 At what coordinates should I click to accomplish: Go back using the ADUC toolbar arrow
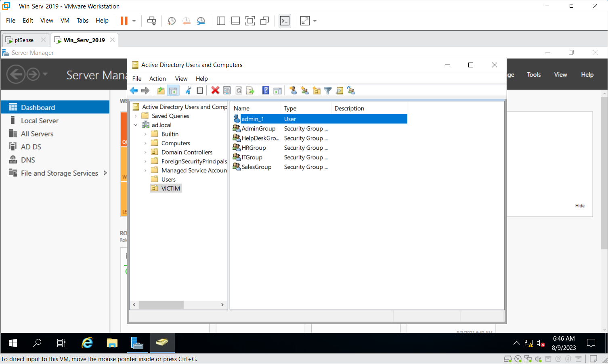(x=134, y=90)
